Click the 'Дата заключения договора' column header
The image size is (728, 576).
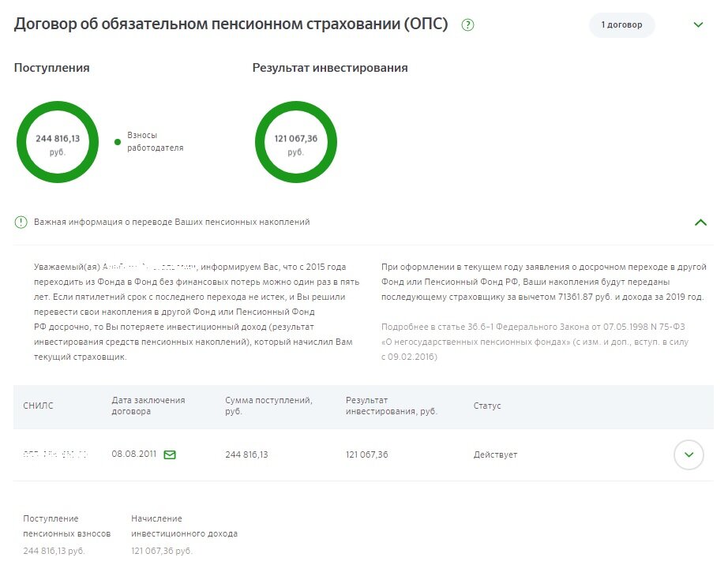[x=148, y=406]
